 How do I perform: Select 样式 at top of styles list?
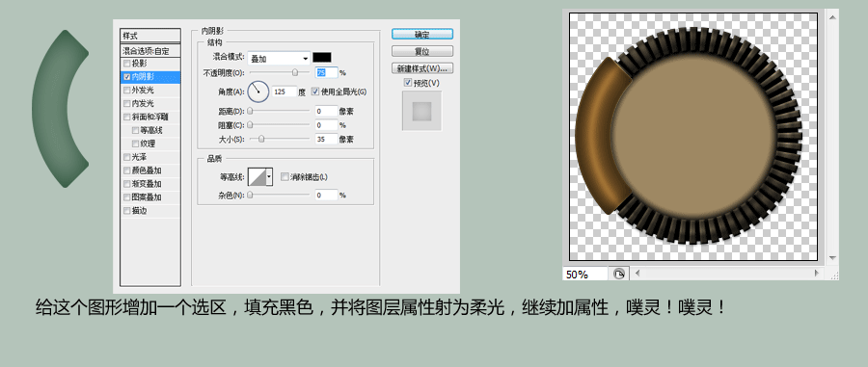pyautogui.click(x=150, y=36)
